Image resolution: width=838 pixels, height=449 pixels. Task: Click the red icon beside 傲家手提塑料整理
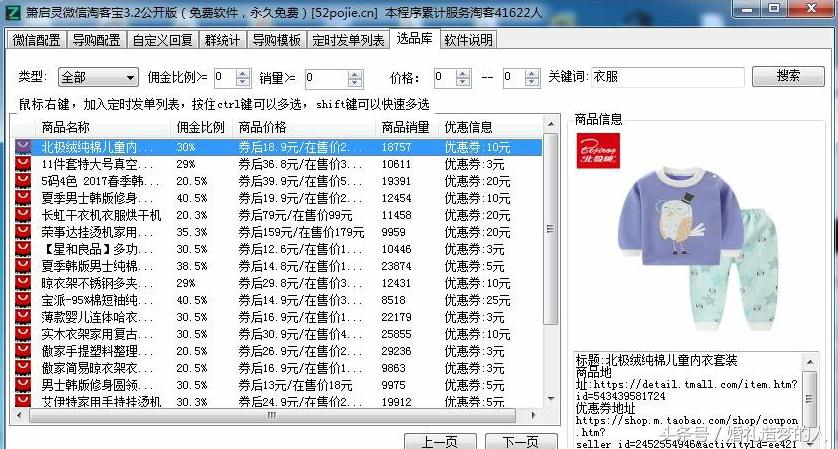point(23,351)
